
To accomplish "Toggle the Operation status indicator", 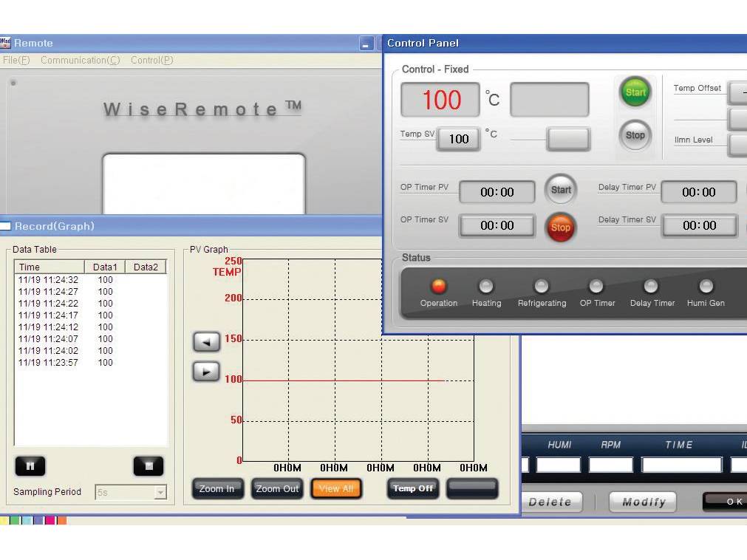I will 438,287.
